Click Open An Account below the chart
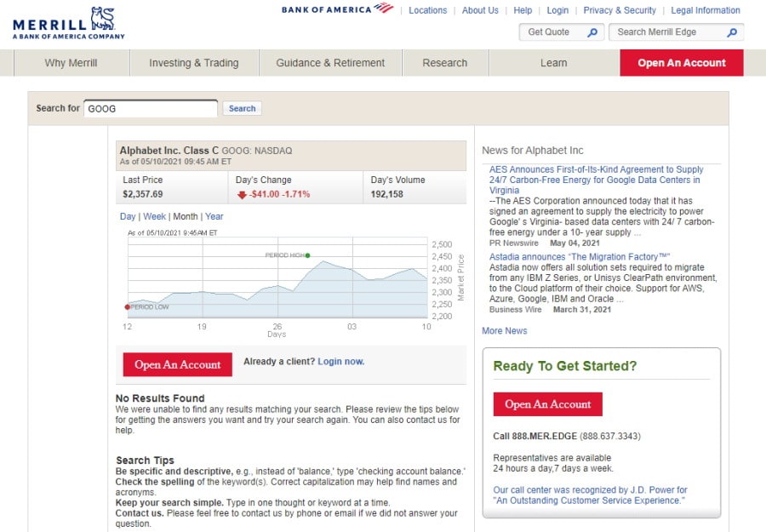The image size is (766, 532). click(x=177, y=364)
